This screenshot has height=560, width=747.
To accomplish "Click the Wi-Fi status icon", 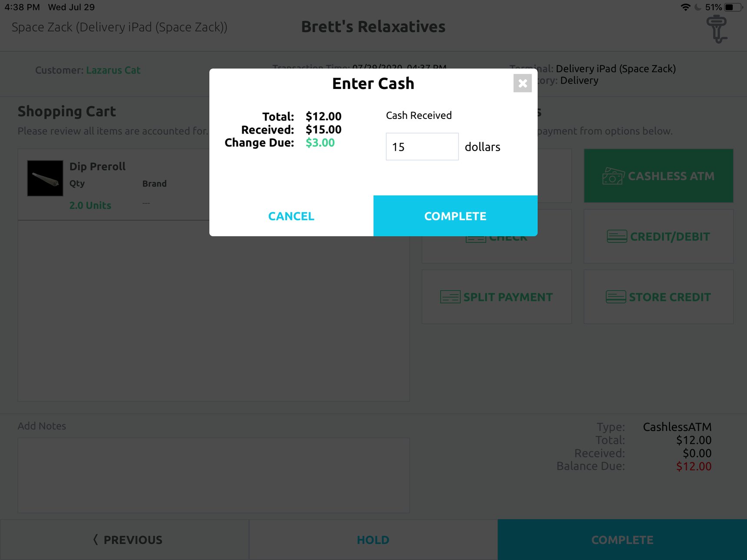I will (x=685, y=7).
